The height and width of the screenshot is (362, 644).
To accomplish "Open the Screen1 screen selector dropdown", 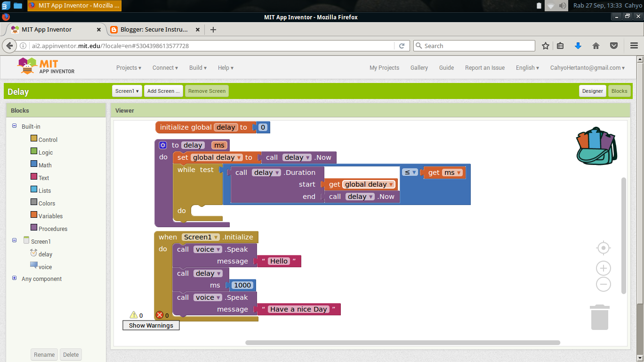I will 127,90.
